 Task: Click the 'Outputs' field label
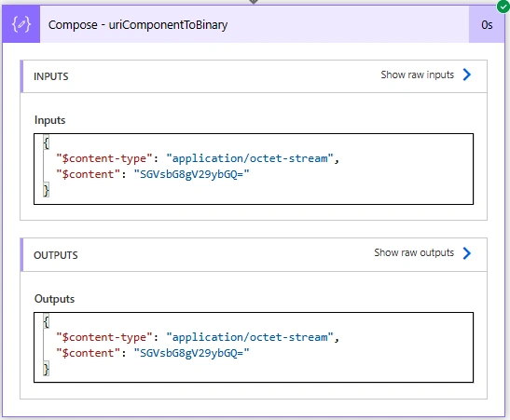54,299
